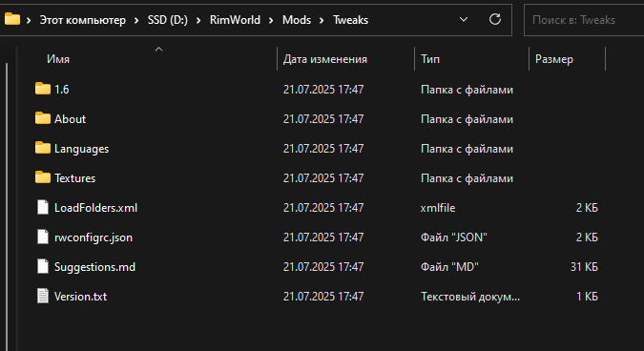Click the 1.6 folder icon

pos(43,89)
